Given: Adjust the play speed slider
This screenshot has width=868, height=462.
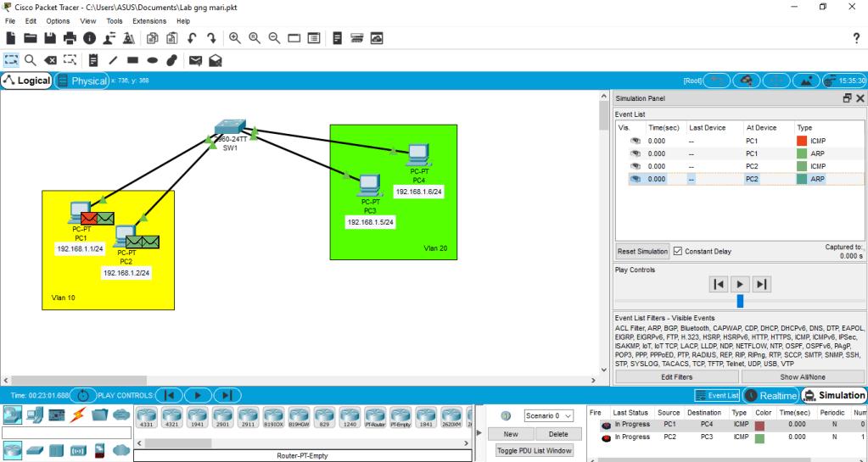Looking at the screenshot, I should pos(740,301).
